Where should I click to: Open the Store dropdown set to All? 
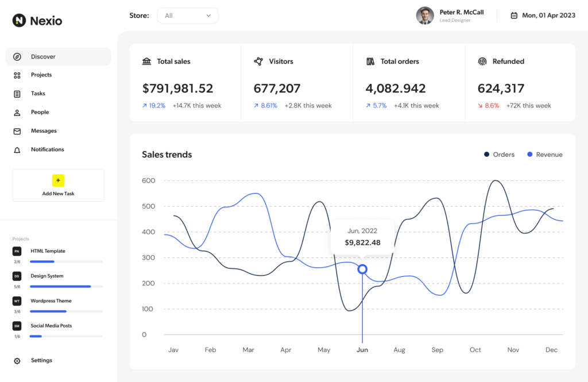(x=187, y=16)
